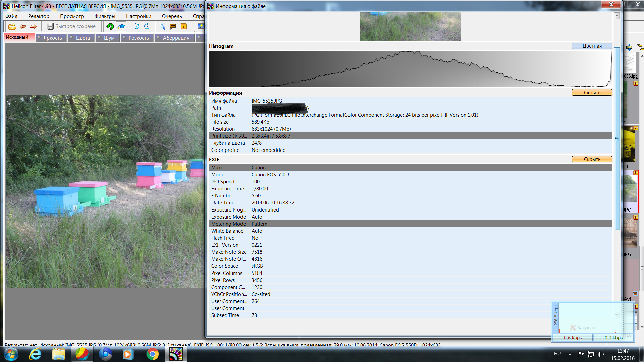Click the context help cursor icon

tap(162, 26)
